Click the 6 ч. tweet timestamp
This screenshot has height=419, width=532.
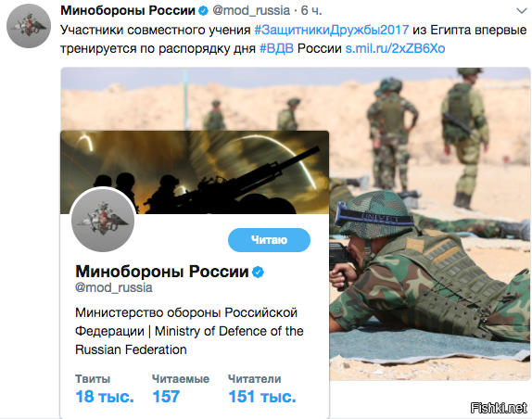311,11
